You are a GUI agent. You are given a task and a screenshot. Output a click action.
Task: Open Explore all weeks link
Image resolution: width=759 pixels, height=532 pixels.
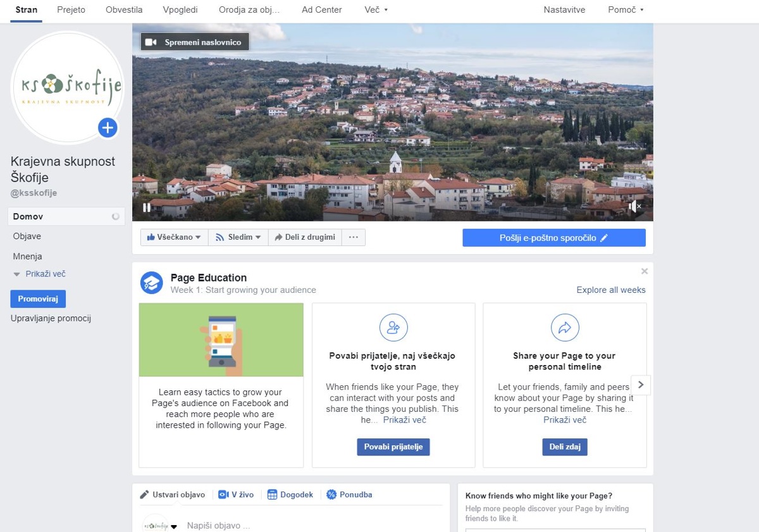pyautogui.click(x=611, y=290)
